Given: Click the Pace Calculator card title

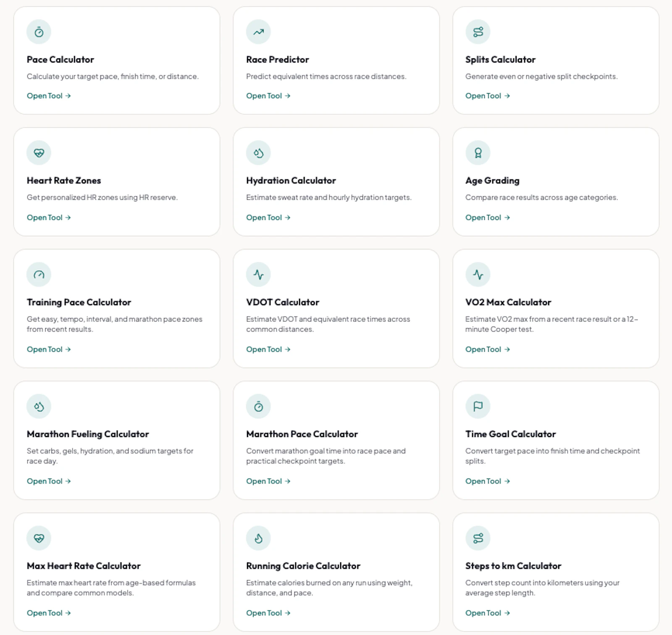Looking at the screenshot, I should 60,60.
